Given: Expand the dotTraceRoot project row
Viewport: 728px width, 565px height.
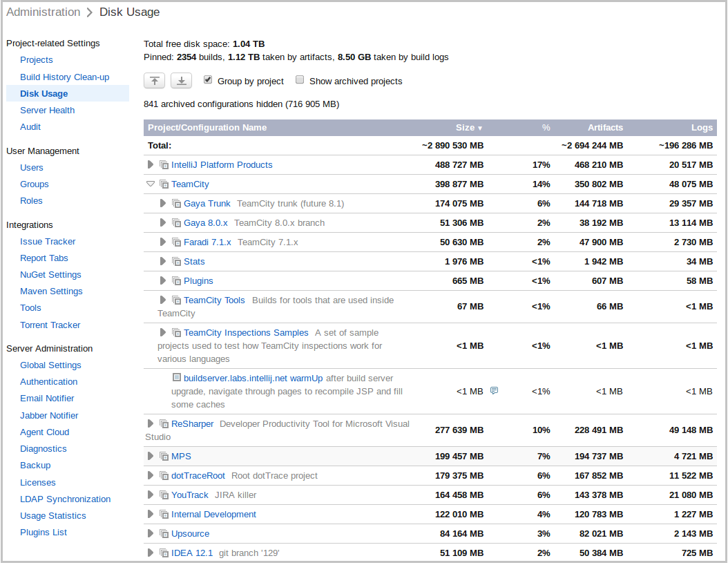Looking at the screenshot, I should click(151, 475).
